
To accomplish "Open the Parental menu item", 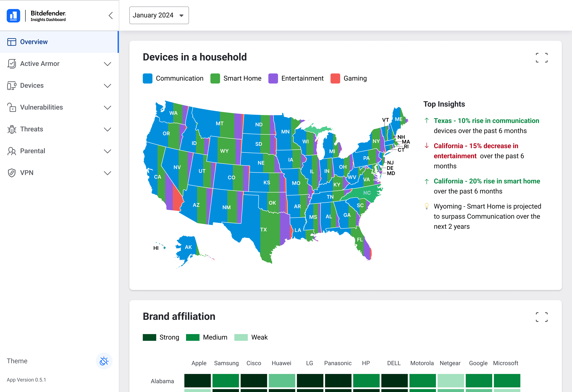I will tap(59, 151).
